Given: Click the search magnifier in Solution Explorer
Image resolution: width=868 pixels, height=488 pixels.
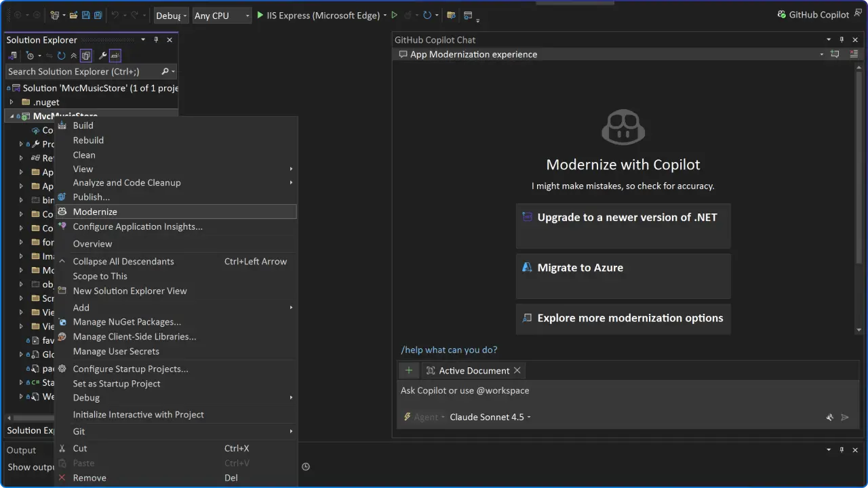Looking at the screenshot, I should [x=165, y=71].
